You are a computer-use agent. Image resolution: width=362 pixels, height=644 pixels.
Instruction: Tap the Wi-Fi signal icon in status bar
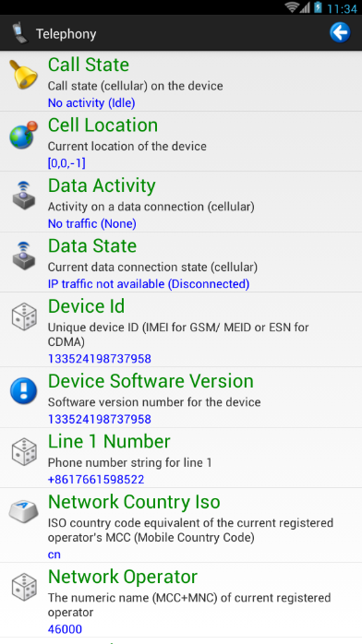tap(292, 7)
